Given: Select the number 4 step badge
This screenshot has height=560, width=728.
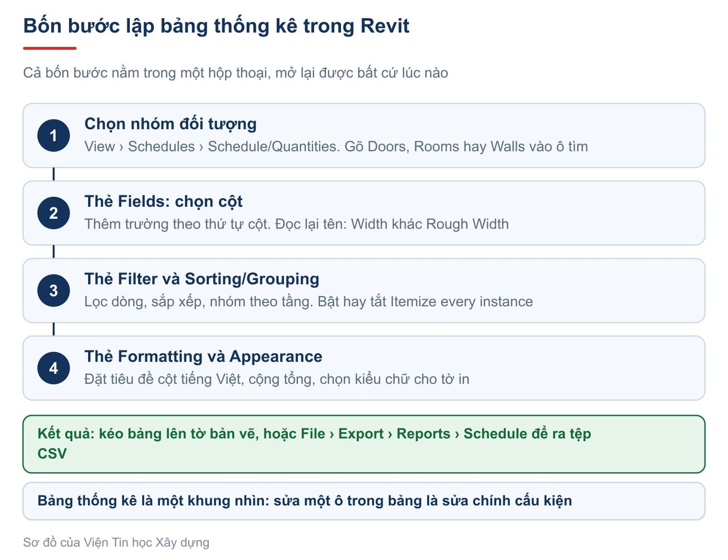Looking at the screenshot, I should coord(54,368).
